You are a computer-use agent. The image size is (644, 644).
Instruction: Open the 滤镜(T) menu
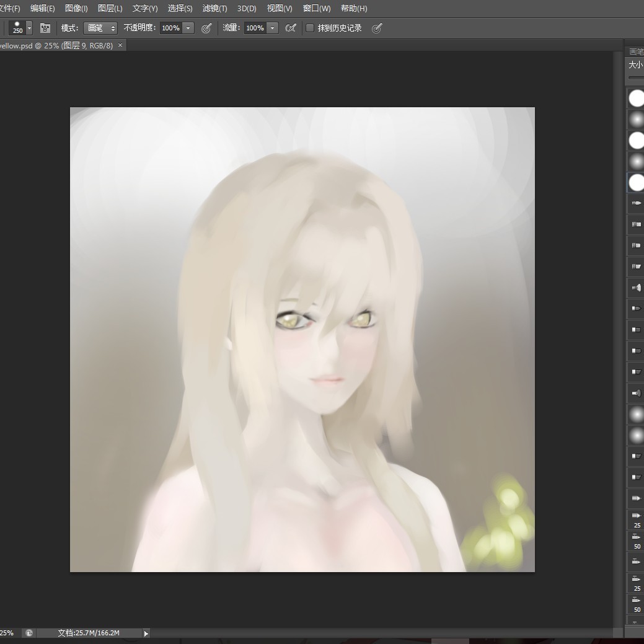[214, 9]
